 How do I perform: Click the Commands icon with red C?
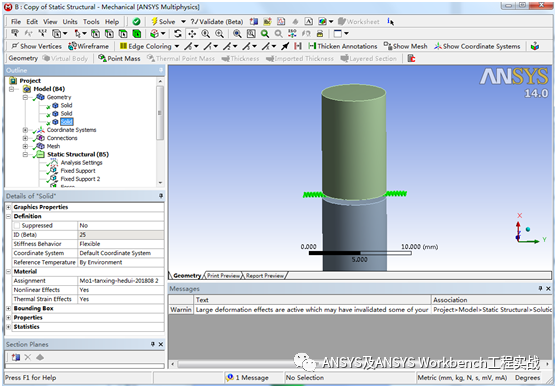(x=411, y=58)
